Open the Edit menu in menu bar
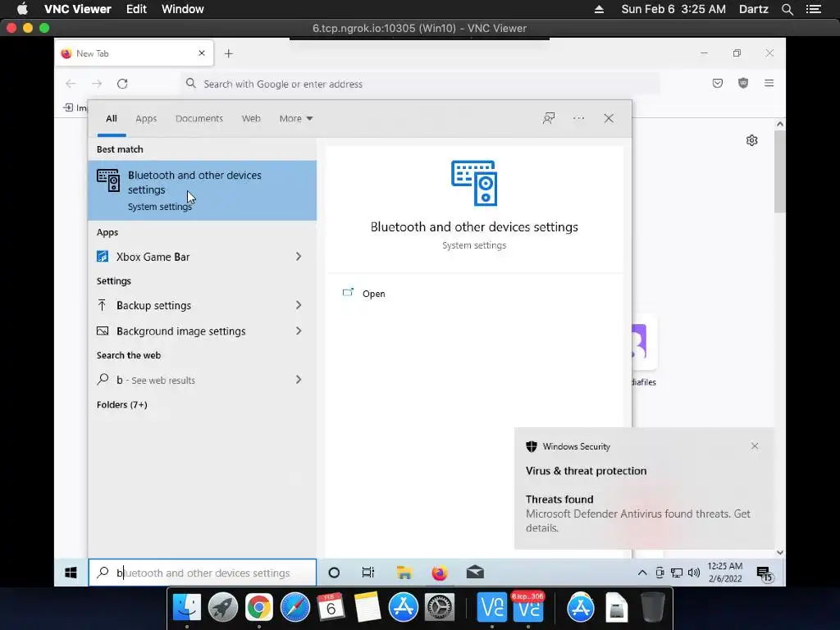Viewport: 840px width, 630px height. click(x=137, y=9)
